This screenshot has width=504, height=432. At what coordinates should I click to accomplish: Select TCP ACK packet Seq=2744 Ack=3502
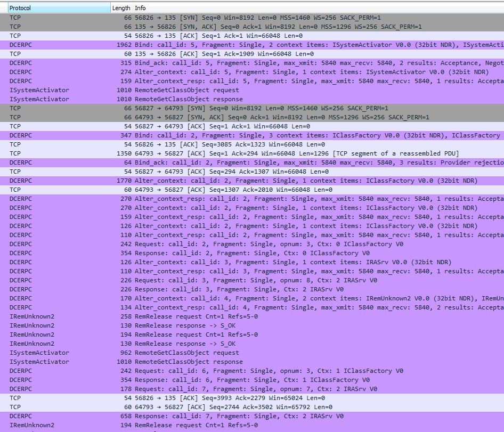coord(252,407)
